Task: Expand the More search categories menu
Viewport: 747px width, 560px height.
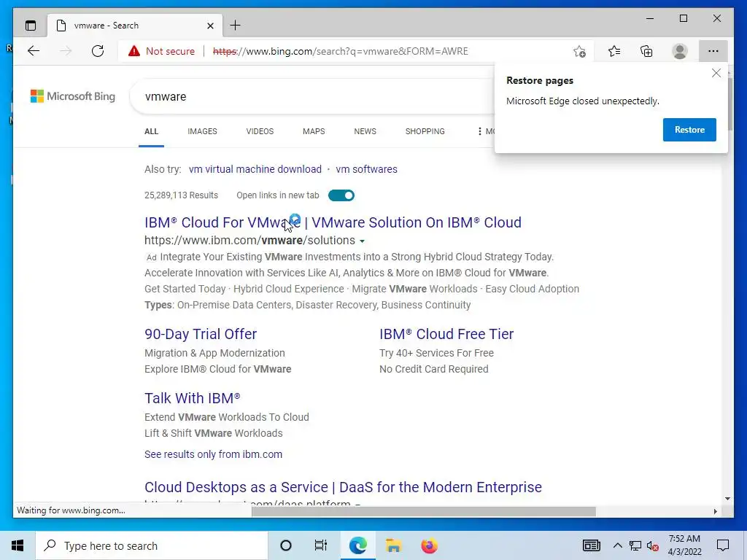Action: click(485, 131)
